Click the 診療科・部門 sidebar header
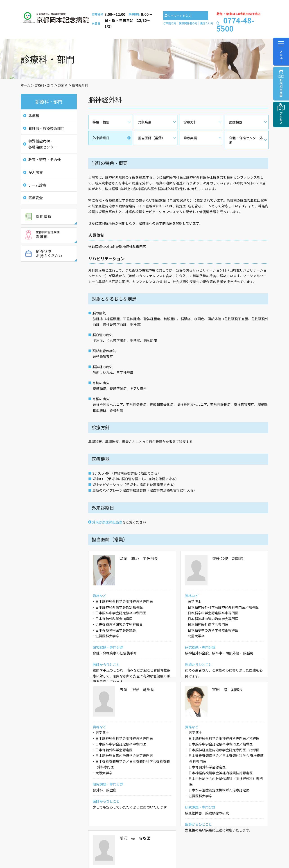Image resolution: width=289 pixels, height=868 pixels. coord(49,101)
